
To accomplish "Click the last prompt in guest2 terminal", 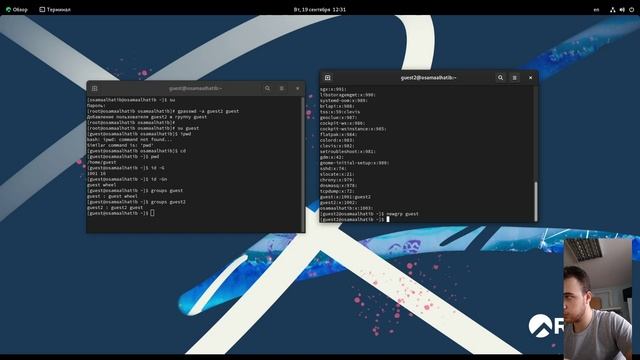I will tap(355, 219).
